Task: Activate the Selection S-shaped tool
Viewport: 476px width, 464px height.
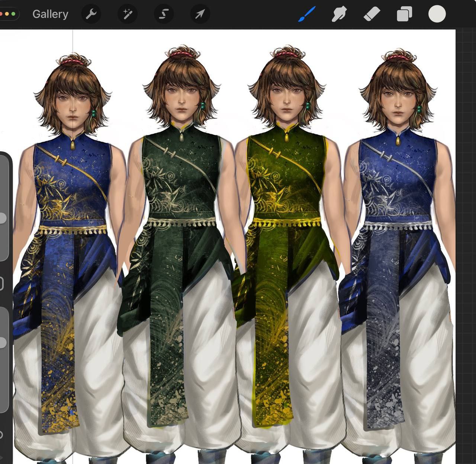Action: tap(164, 14)
